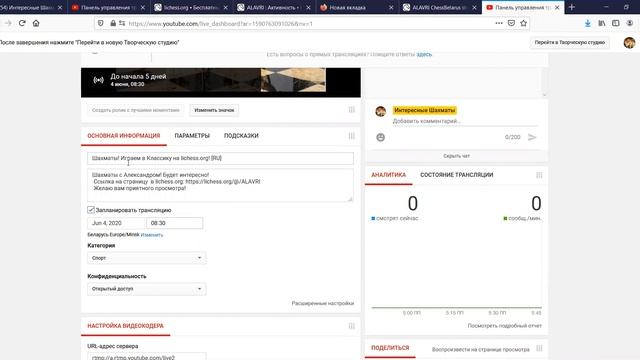Switch to ОСНОВНАЯ ИНФОРМАЦИЯ tab
Image resolution: width=640 pixels, height=360 pixels.
click(124, 136)
